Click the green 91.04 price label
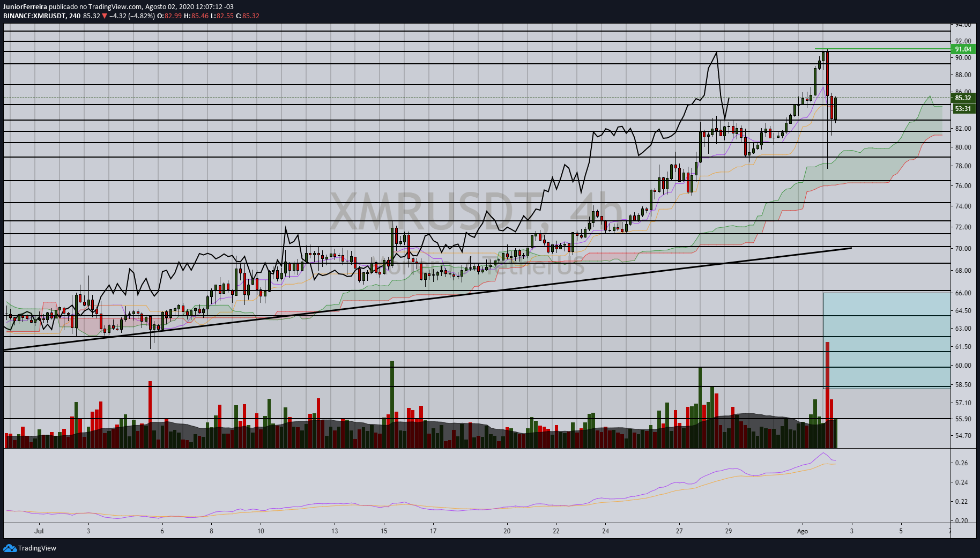The height and width of the screenshot is (558, 980). pos(963,49)
